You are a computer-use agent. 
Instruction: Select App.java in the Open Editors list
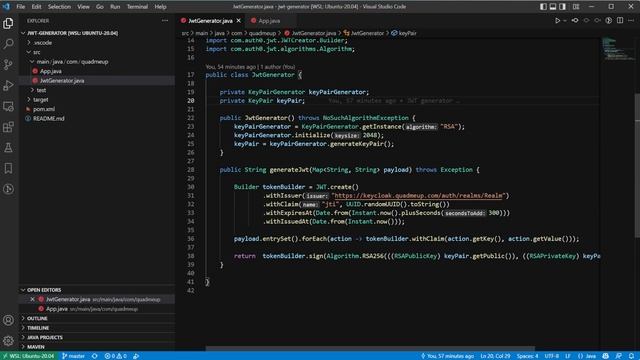(97, 309)
